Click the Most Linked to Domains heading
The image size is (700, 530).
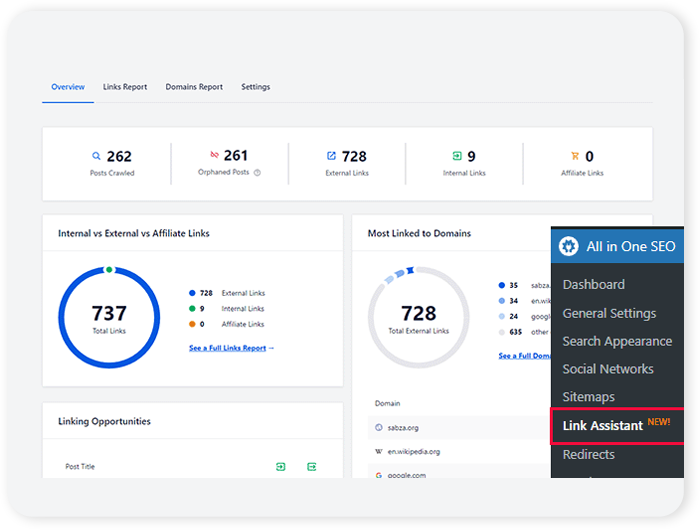point(419,233)
